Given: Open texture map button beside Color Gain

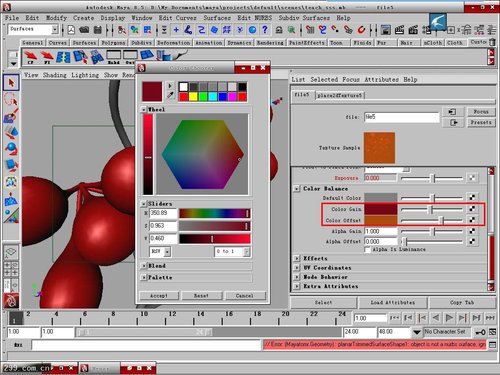Looking at the screenshot, I should coord(472,209).
